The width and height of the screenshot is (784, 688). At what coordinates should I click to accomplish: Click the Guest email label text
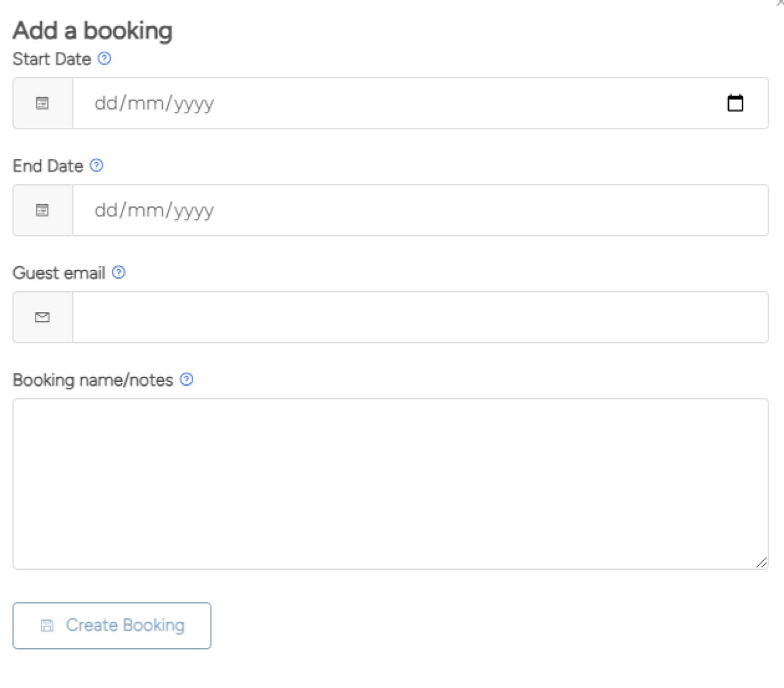tap(59, 273)
